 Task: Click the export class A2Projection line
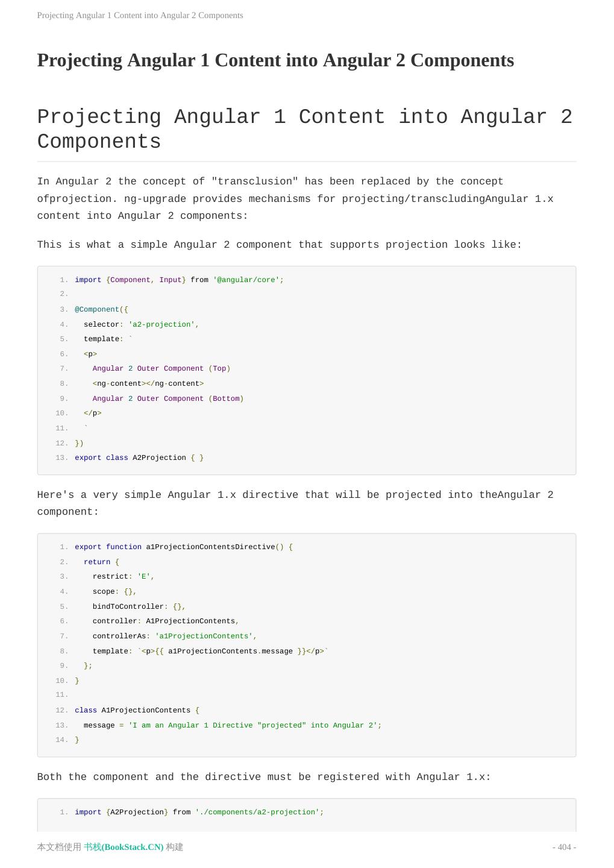point(139,458)
